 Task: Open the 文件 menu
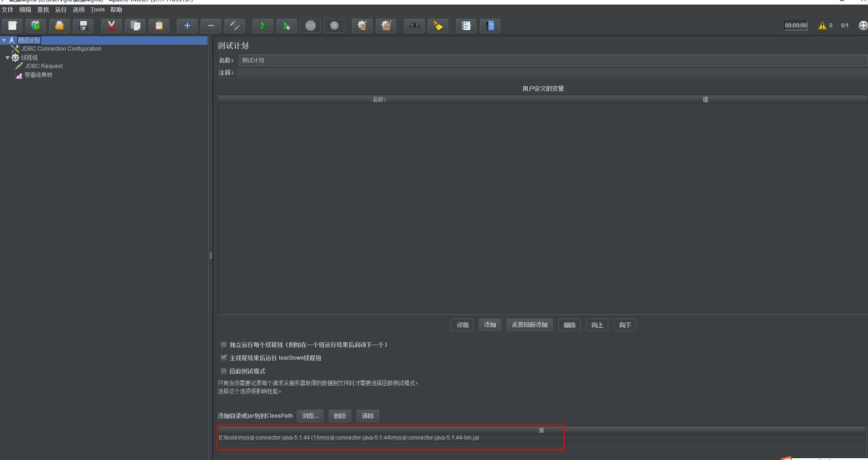pos(8,10)
